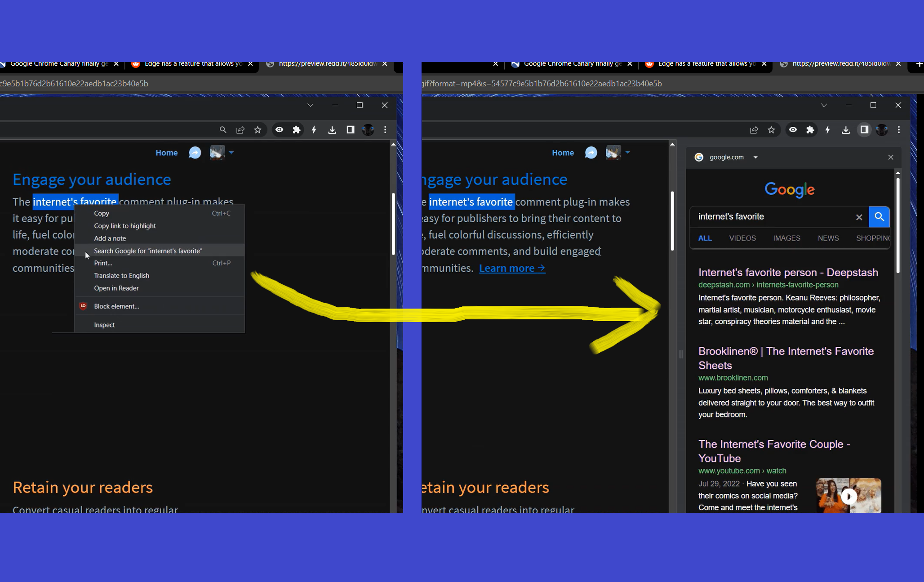Switch to the IMAGES tab in Google results
The height and width of the screenshot is (582, 924).
(786, 238)
